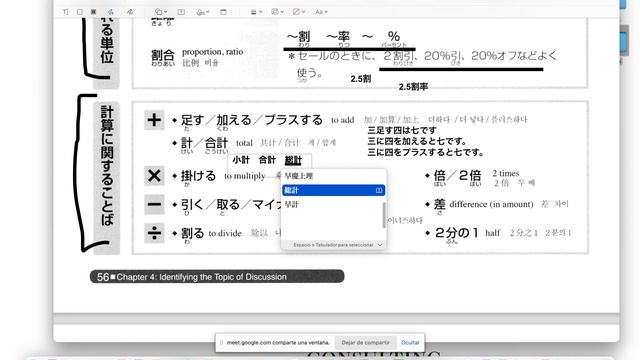Click the multiplication symbol box

pyautogui.click(x=154, y=176)
